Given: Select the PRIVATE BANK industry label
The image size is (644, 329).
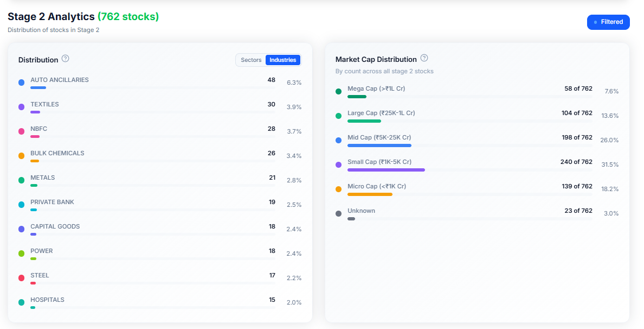Looking at the screenshot, I should [52, 202].
